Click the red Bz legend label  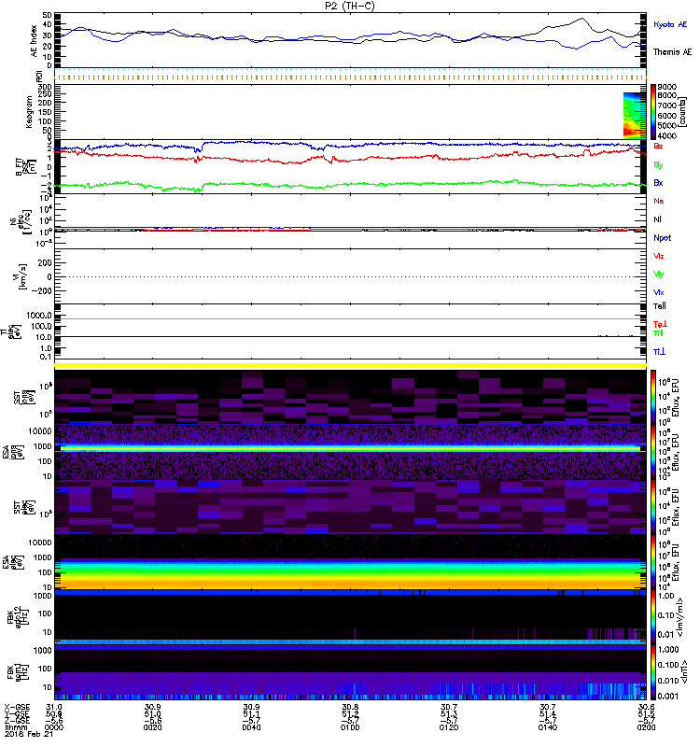[x=658, y=146]
